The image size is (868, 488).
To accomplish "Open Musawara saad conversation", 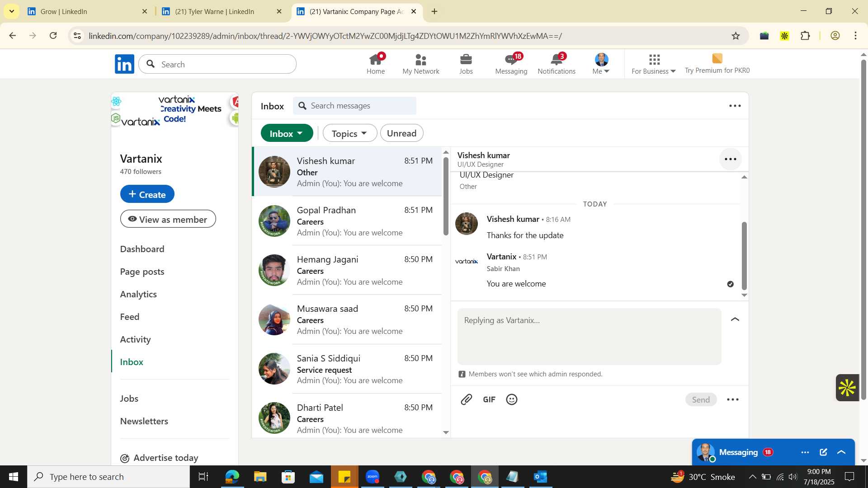I will [x=347, y=319].
